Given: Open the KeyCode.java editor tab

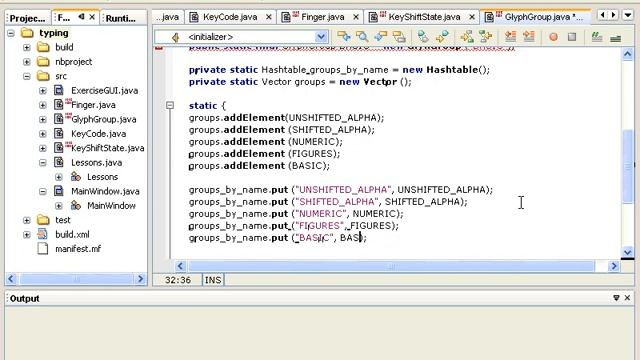Looking at the screenshot, I should point(230,17).
